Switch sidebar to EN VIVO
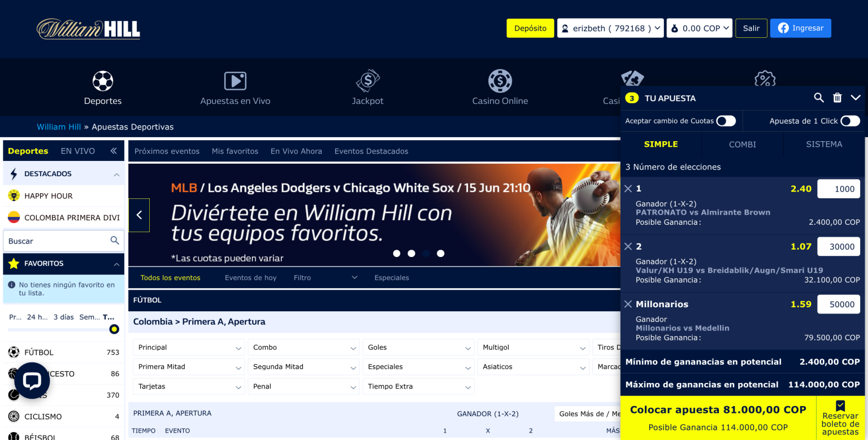Image resolution: width=868 pixels, height=440 pixels. coord(78,151)
